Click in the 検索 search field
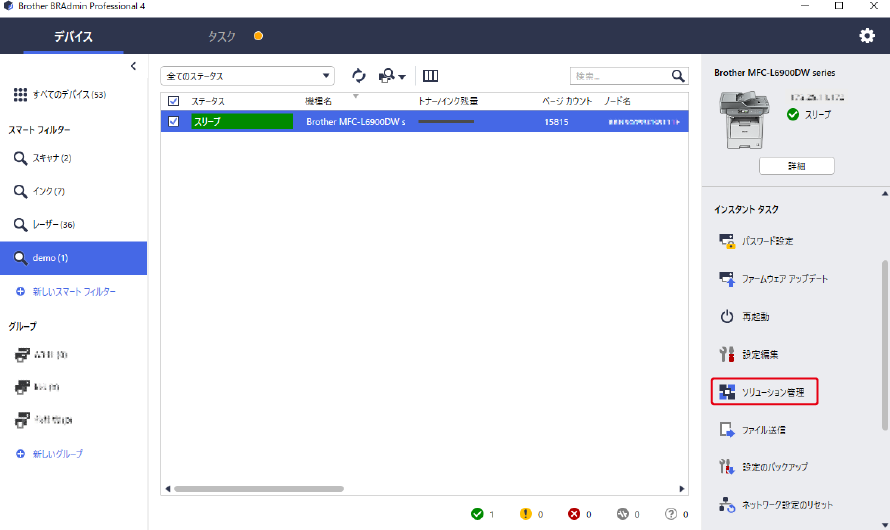The image size is (890, 530). (x=618, y=76)
